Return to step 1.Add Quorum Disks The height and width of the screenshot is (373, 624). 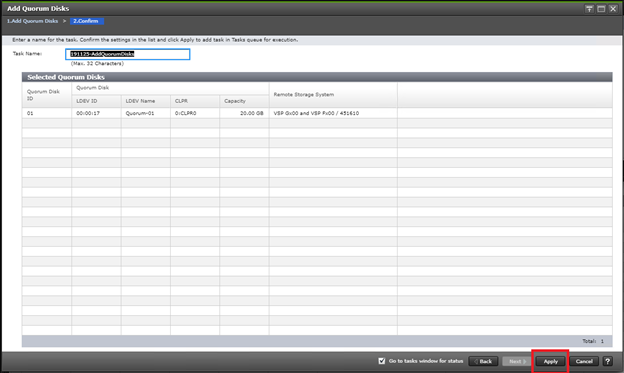click(x=32, y=21)
